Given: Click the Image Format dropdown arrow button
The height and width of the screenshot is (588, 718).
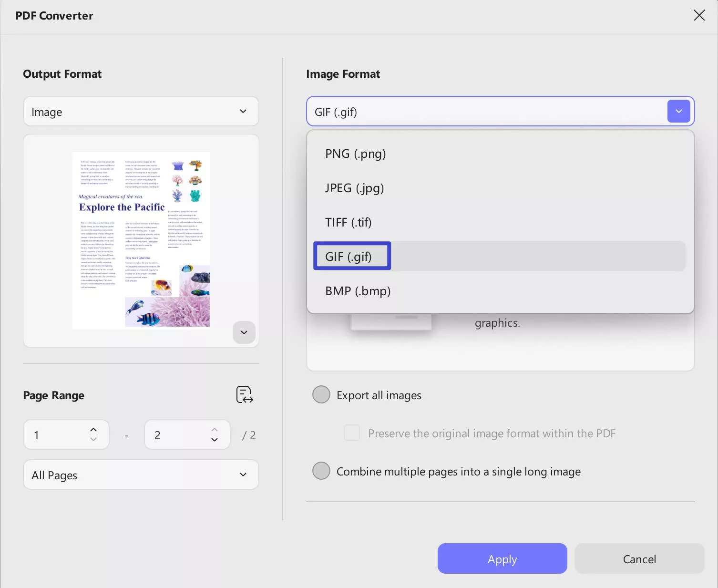Looking at the screenshot, I should [x=678, y=112].
